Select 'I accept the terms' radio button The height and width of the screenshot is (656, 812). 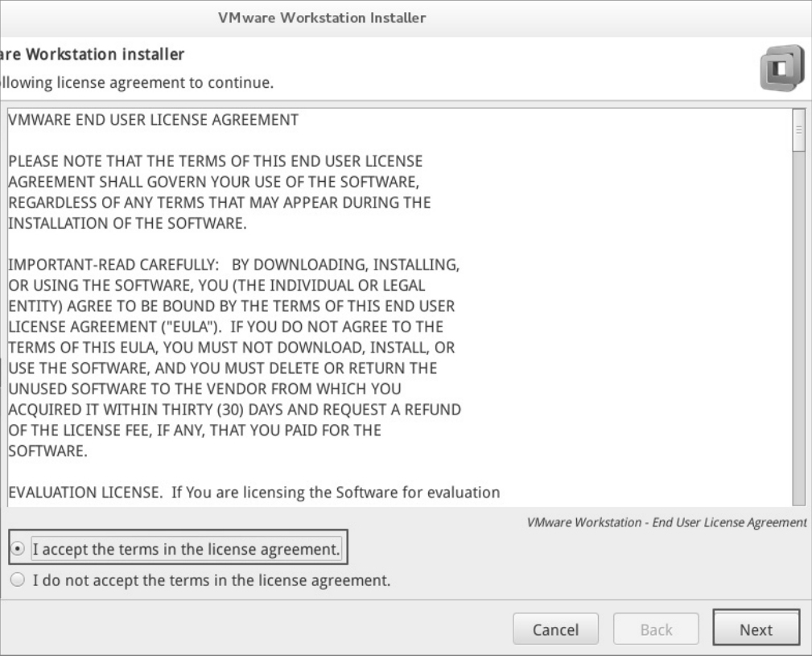tap(18, 549)
